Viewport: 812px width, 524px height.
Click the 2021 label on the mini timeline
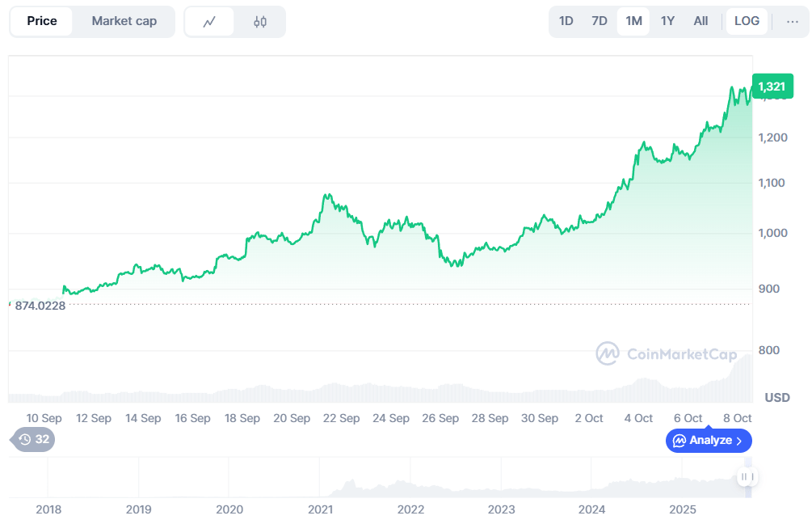tap(321, 509)
